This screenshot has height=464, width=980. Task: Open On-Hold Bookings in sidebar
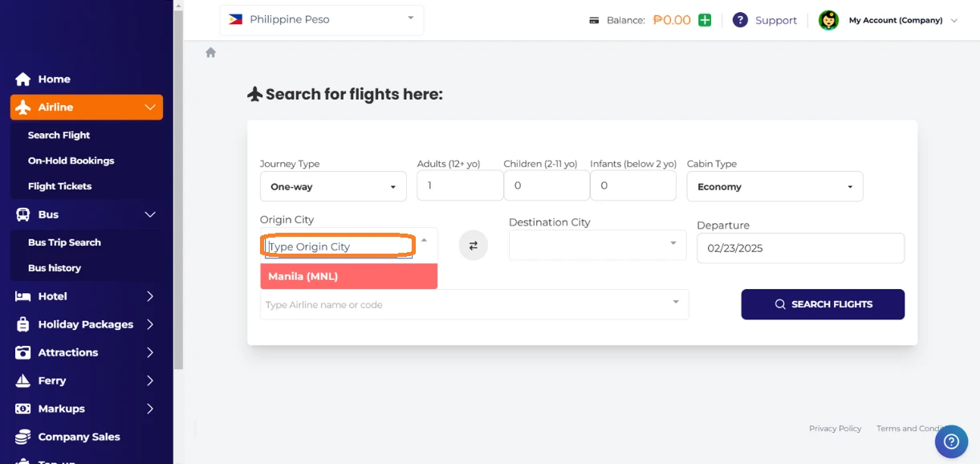tap(71, 161)
